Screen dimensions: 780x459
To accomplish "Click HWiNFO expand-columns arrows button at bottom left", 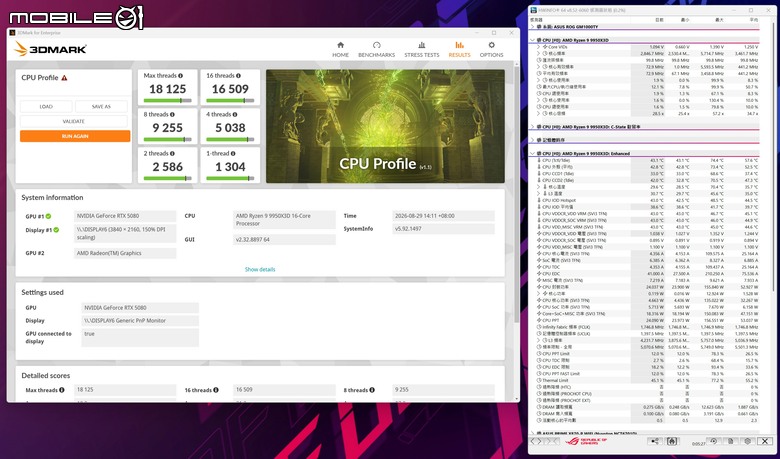I will click(x=536, y=441).
